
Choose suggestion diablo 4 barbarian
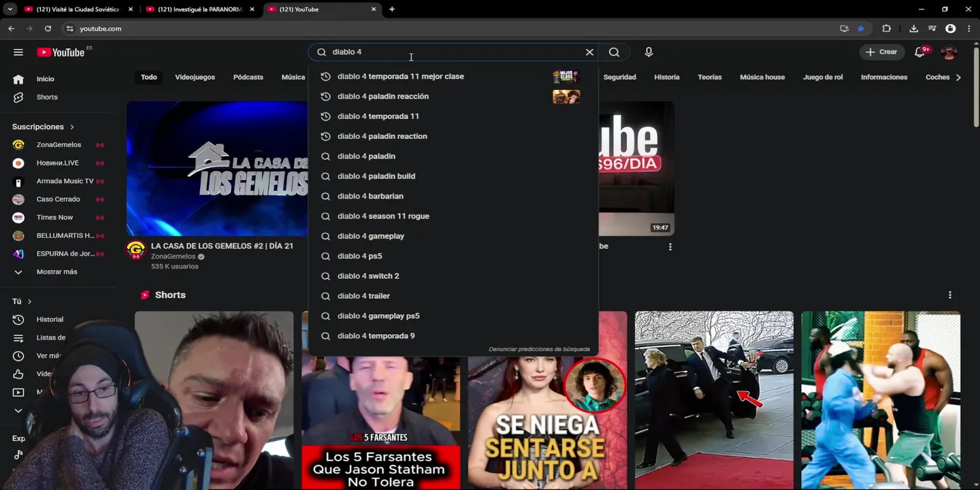pyautogui.click(x=453, y=196)
